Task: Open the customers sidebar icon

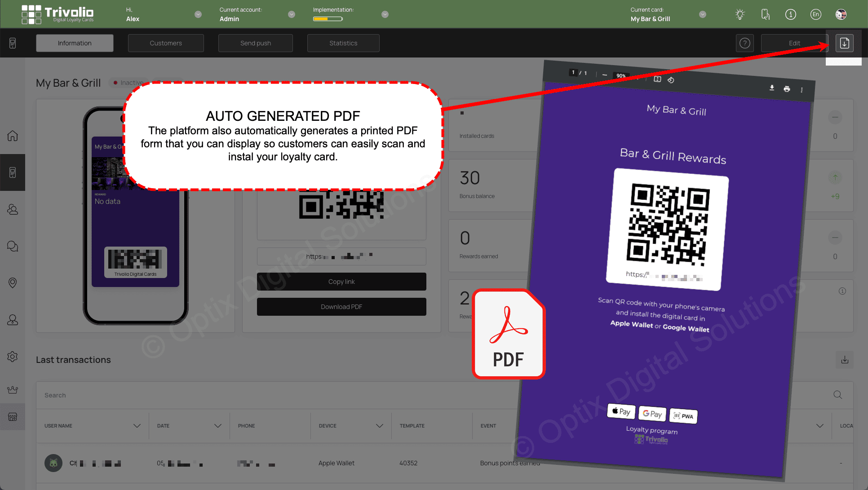Action: coord(13,209)
